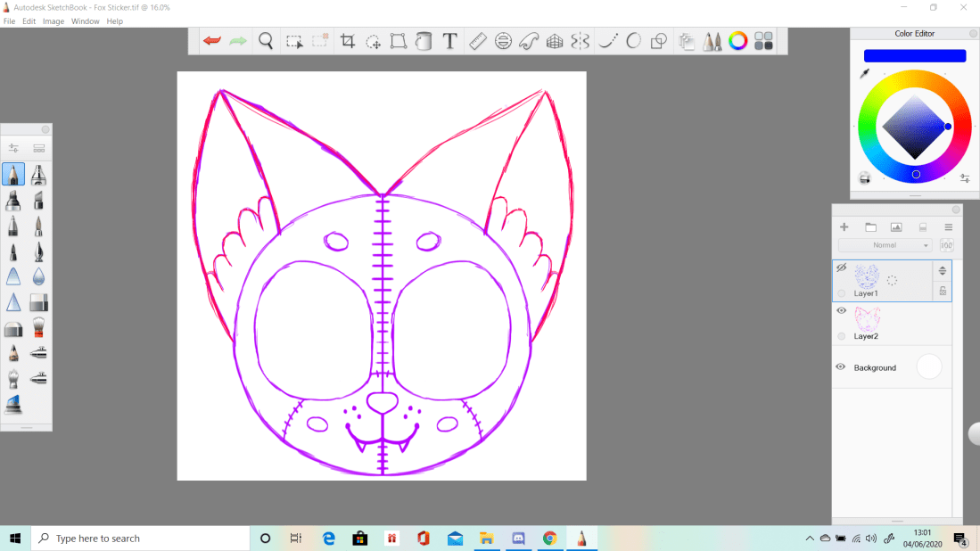Show hidden Layer1 via its eye icon
Screen dimensions: 980x551
tap(841, 267)
